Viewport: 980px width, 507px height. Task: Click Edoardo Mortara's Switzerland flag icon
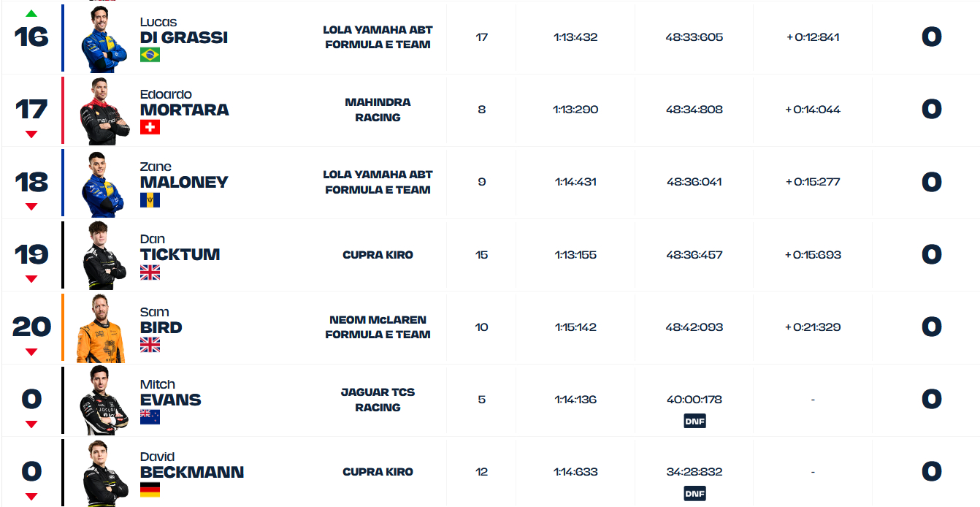(x=150, y=127)
